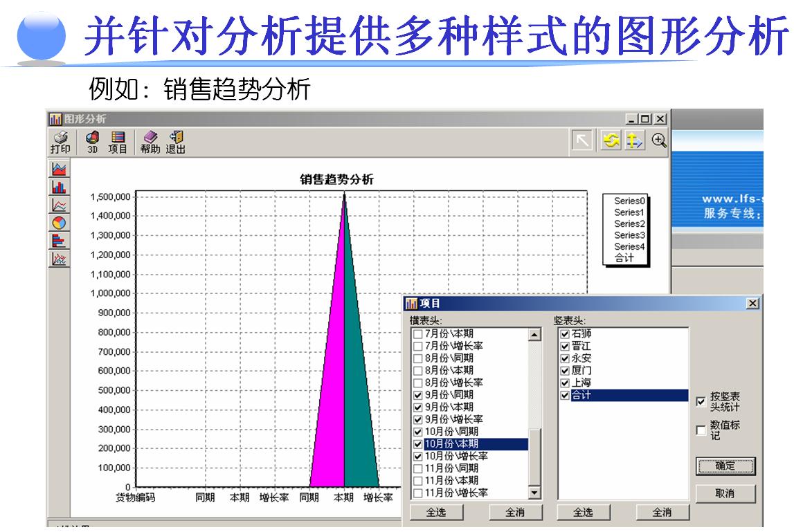Image resolution: width=794 pixels, height=532 pixels.
Task: Click the 横表头 list scroll-down arrow
Action: (x=534, y=493)
